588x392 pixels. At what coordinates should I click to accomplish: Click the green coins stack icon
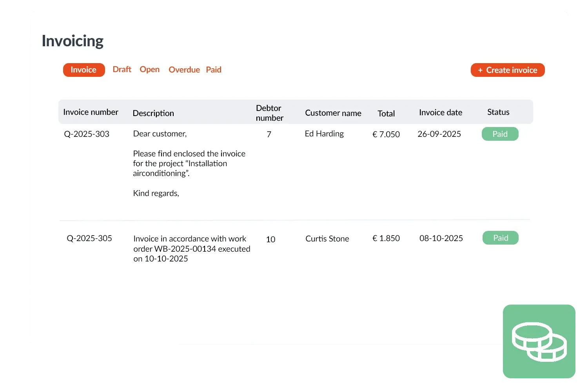point(539,341)
